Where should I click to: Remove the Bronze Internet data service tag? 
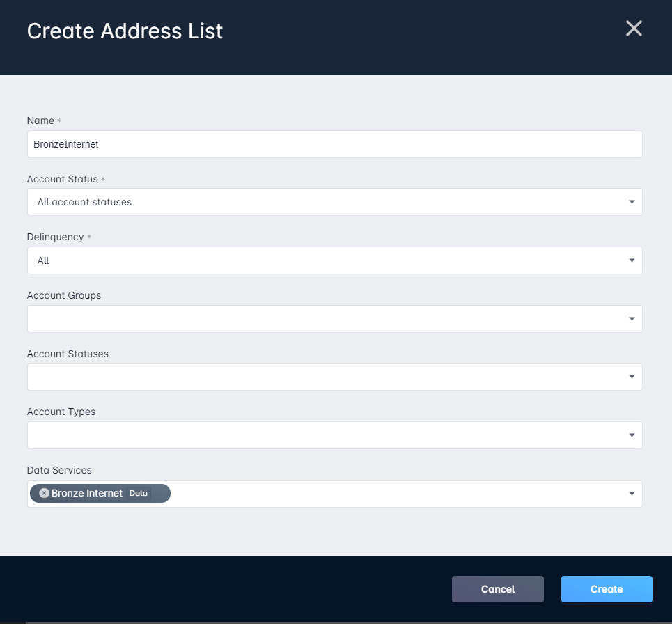tap(44, 493)
